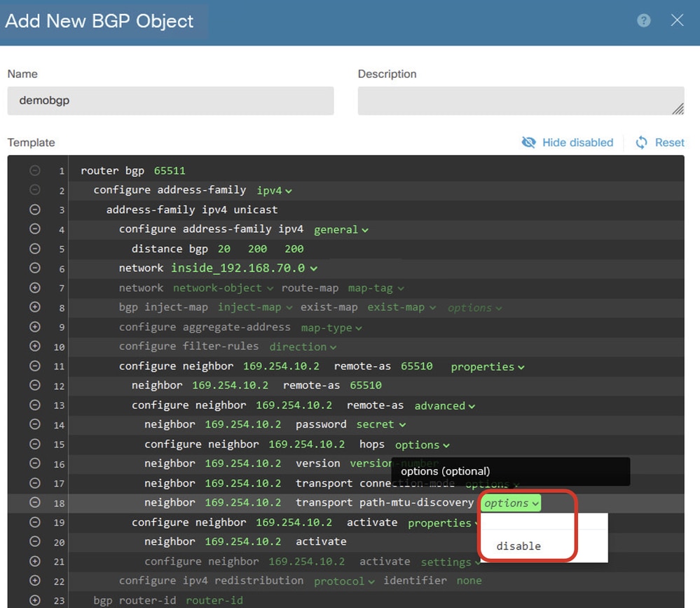Viewport: 700px width, 608px height.
Task: Click the Description text area
Action: pyautogui.click(x=521, y=101)
